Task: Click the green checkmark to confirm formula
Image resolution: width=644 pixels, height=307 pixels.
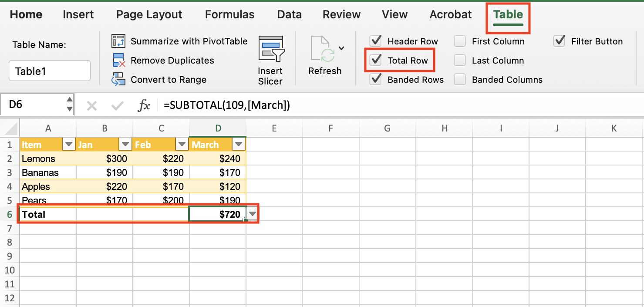Action: click(x=117, y=105)
